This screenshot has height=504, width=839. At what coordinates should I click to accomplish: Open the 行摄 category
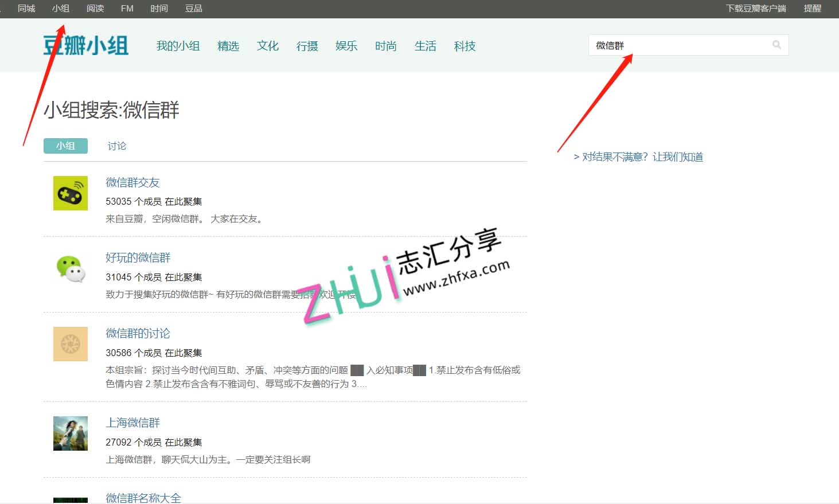pos(307,46)
